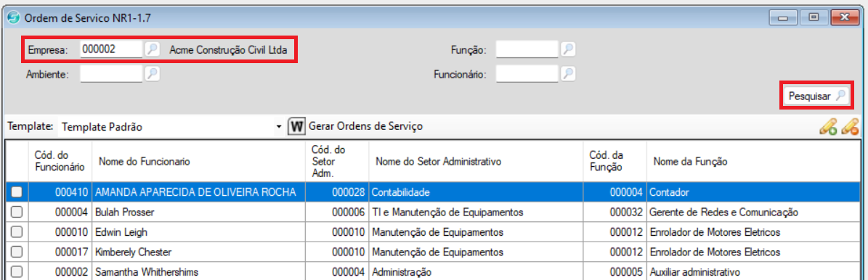Image resolution: width=868 pixels, height=280 pixels.
Task: Click the Cód. do Setor Adm. header
Action: (x=336, y=162)
